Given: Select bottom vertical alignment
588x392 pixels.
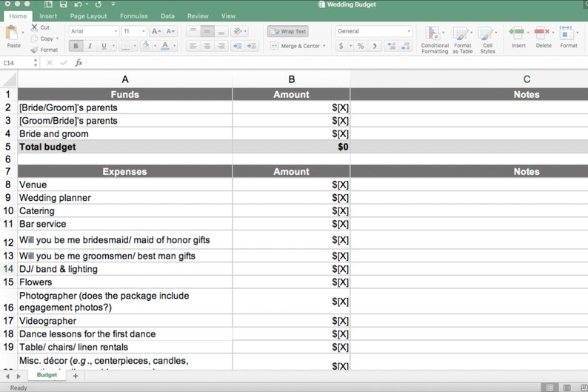Looking at the screenshot, I should 221,31.
